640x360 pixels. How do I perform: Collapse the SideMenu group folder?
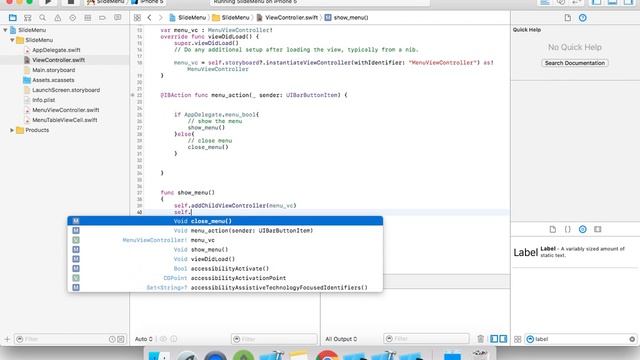(12, 40)
